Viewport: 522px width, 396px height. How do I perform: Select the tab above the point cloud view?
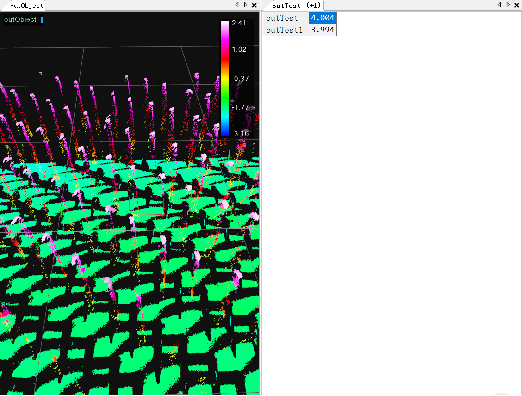pyautogui.click(x=27, y=5)
